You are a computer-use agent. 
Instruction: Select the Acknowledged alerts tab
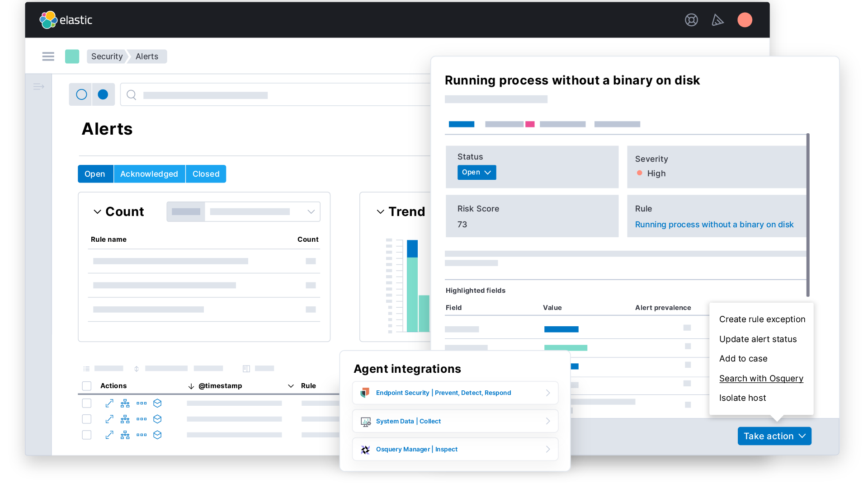(149, 174)
